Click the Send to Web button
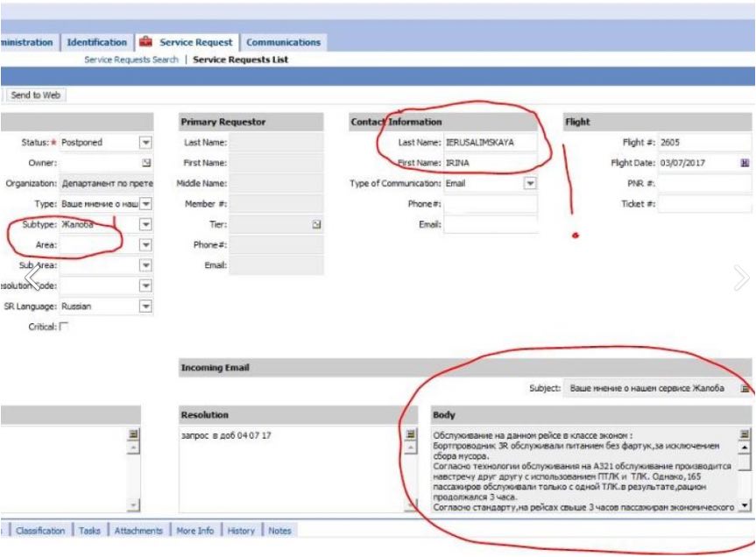756x557 pixels. (x=36, y=95)
